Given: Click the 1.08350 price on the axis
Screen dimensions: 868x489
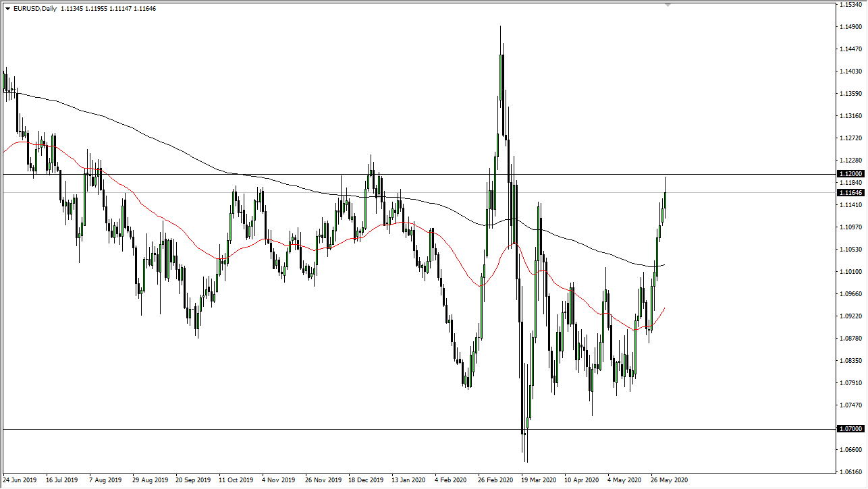Looking at the screenshot, I should coord(850,361).
